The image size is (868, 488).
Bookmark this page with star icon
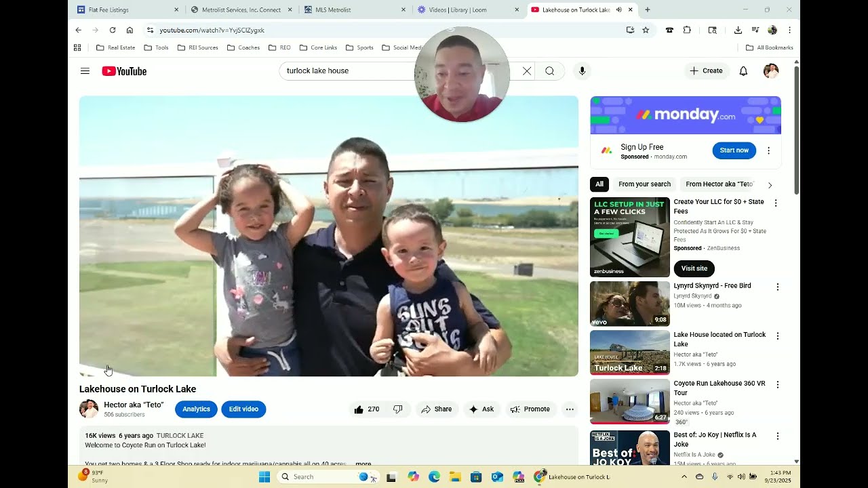646,30
